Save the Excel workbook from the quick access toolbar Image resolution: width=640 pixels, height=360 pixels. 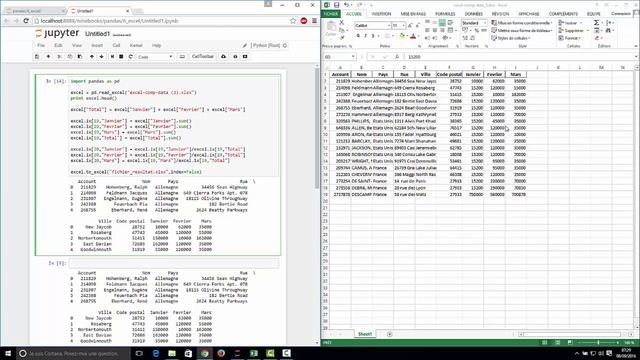click(x=336, y=5)
